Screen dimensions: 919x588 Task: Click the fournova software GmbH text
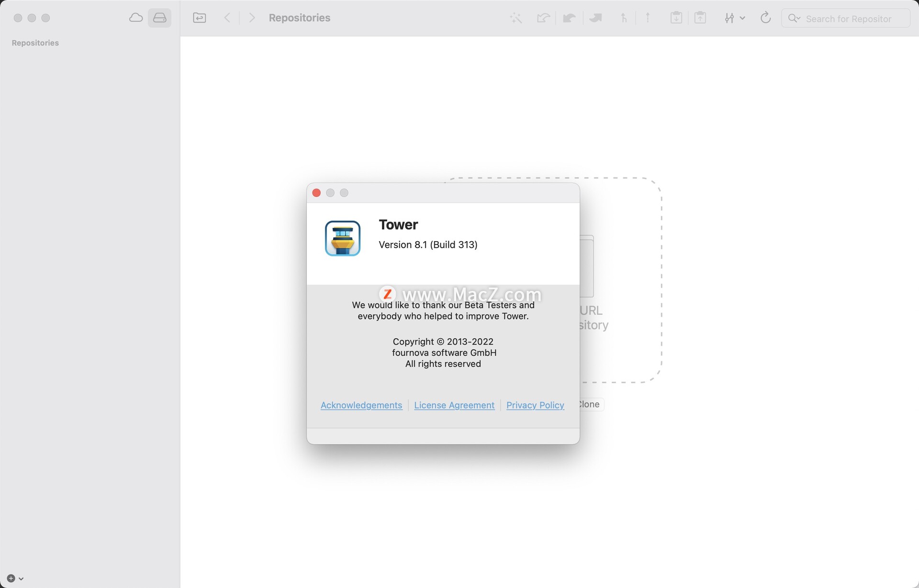pyautogui.click(x=444, y=353)
